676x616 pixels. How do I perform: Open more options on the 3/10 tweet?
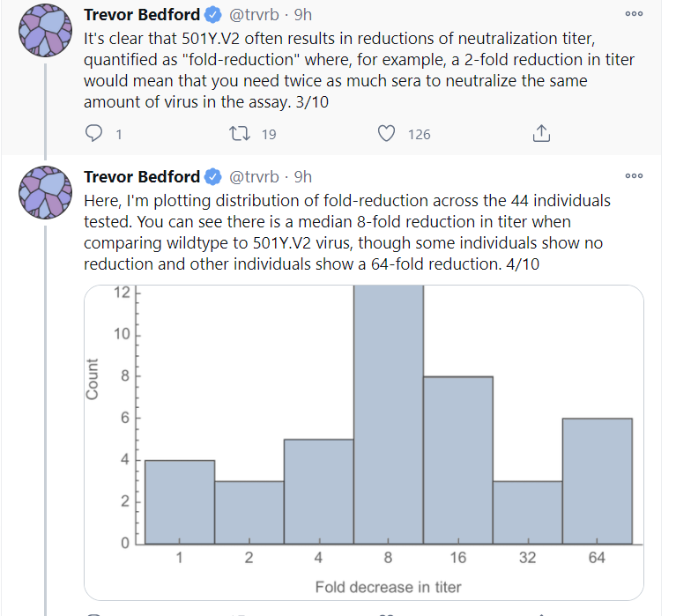coord(634,13)
